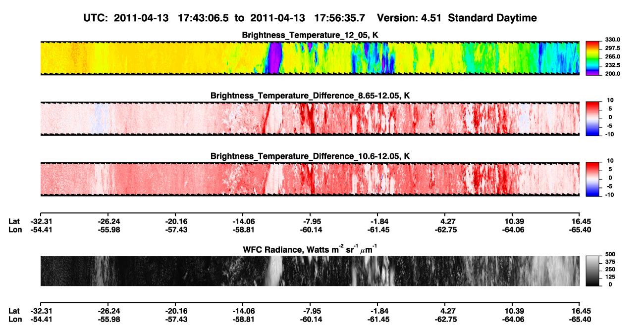Image resolution: width=644 pixels, height=330 pixels.
Task: Click 'Lat' label on axis above WFC Radiance title
Action: pyautogui.click(x=14, y=222)
